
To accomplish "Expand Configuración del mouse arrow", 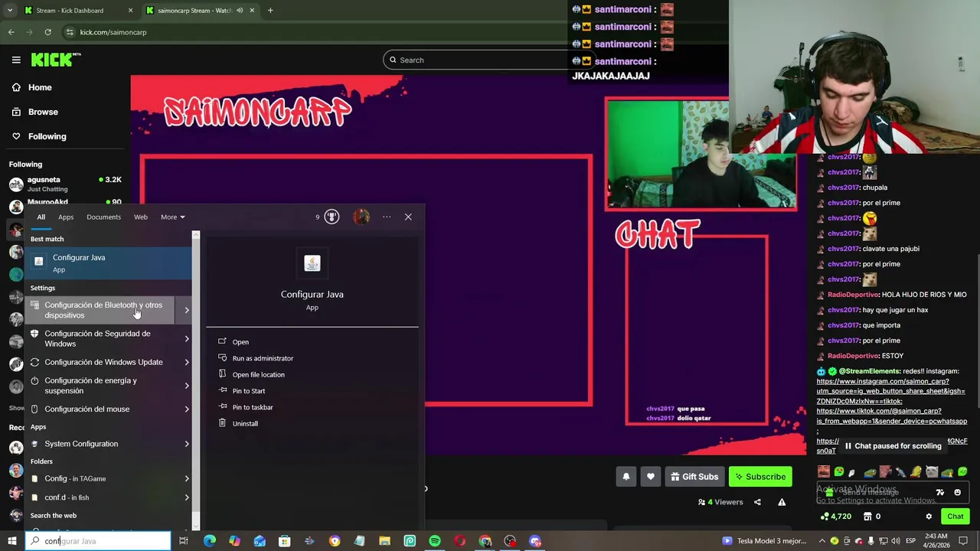I will point(187,409).
